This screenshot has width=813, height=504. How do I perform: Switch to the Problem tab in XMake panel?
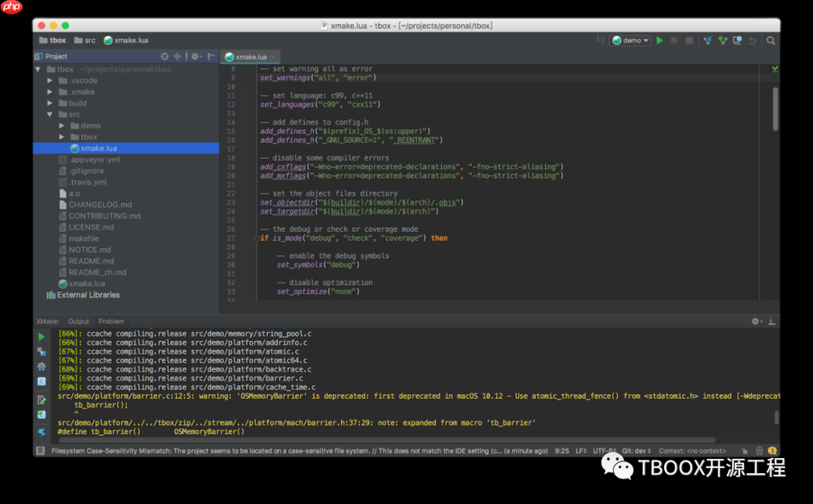[x=111, y=322]
